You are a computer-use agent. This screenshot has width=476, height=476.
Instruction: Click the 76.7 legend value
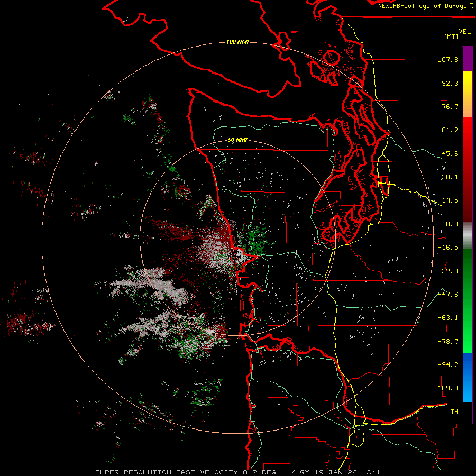click(x=450, y=106)
